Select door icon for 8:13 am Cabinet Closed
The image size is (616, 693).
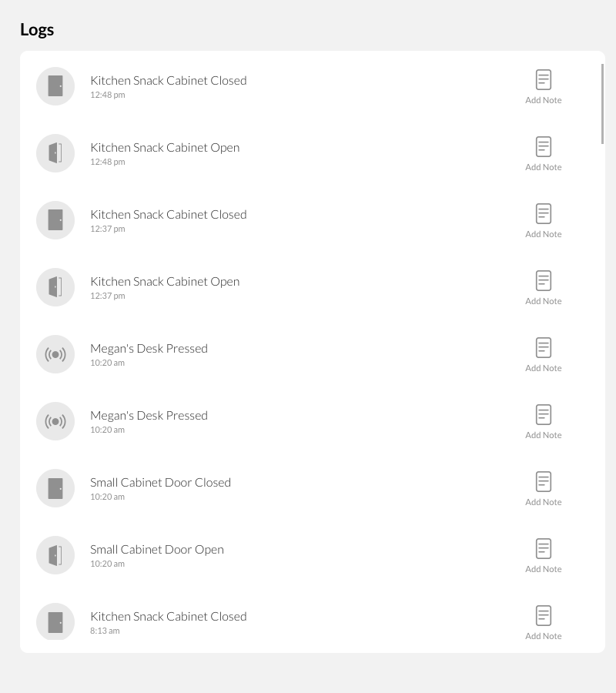point(55,621)
